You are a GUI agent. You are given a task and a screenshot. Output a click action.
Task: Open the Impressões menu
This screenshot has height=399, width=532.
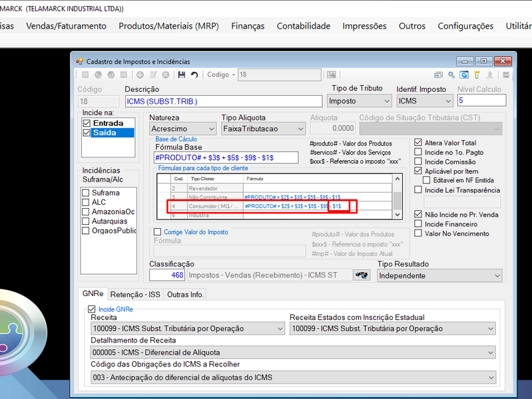click(364, 26)
